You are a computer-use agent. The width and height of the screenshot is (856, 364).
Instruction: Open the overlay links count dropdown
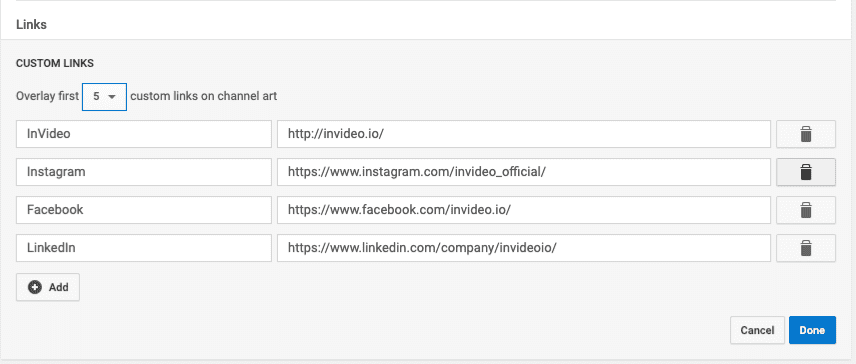pos(104,97)
